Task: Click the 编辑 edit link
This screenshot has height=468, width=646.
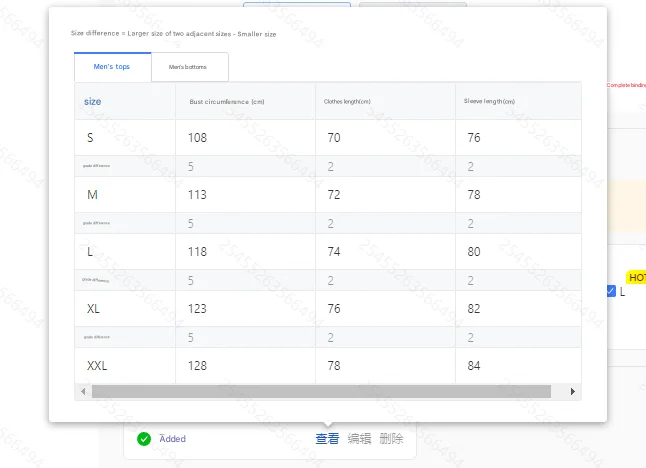Action: coord(359,439)
